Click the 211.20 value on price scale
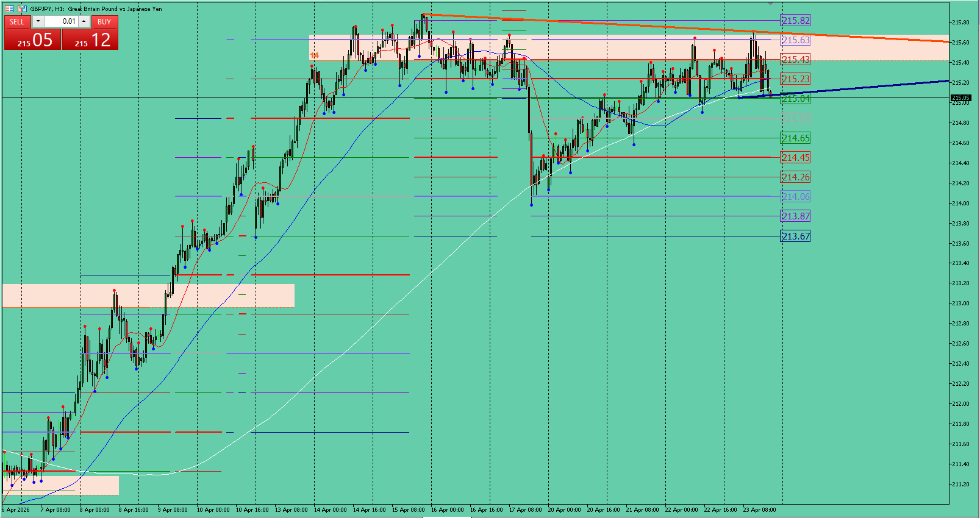The width and height of the screenshot is (980, 518). pos(960,484)
